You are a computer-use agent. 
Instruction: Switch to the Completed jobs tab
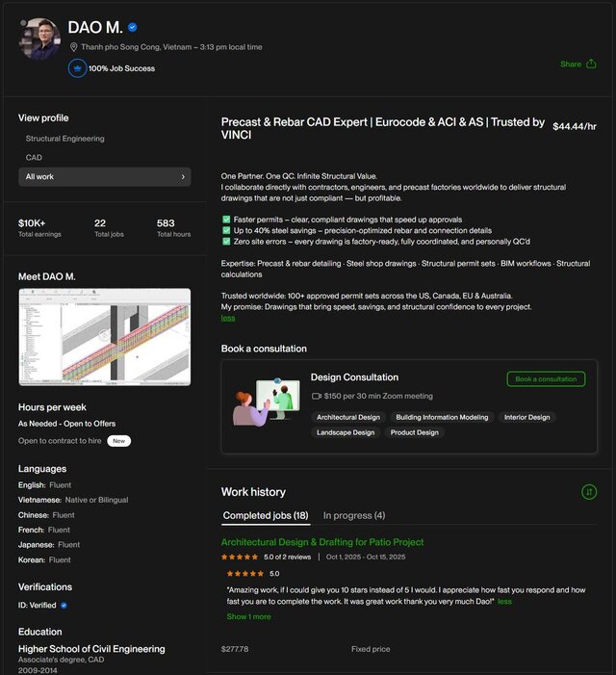click(266, 515)
